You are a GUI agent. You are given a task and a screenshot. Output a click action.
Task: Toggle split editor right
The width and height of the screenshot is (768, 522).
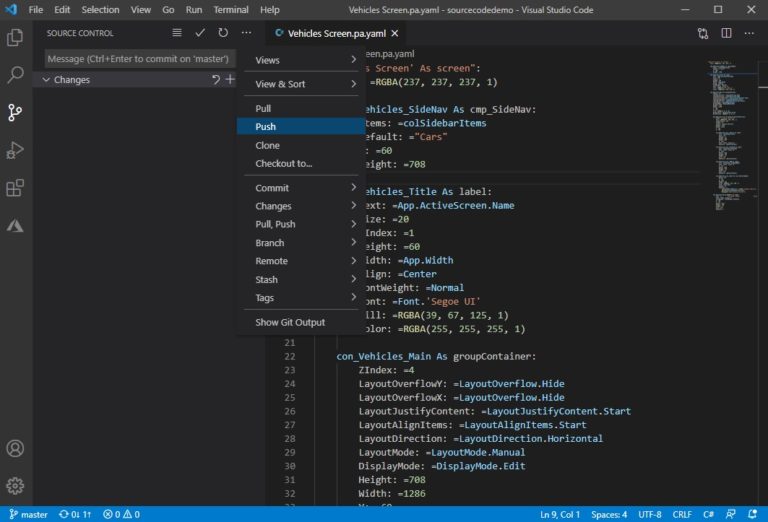click(x=726, y=33)
